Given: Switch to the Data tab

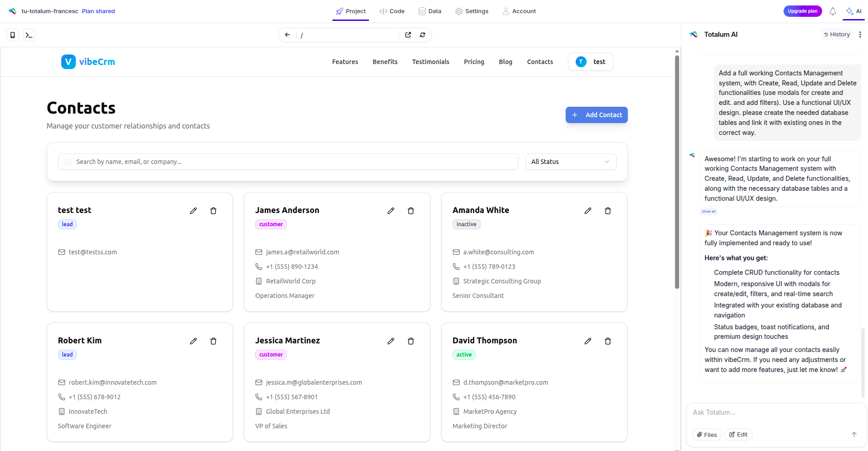Looking at the screenshot, I should 430,11.
